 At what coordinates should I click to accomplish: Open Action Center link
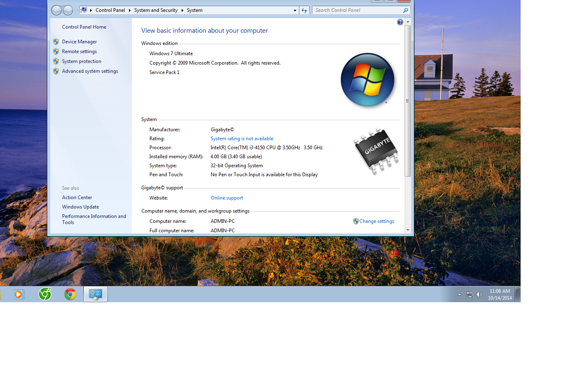pos(77,197)
